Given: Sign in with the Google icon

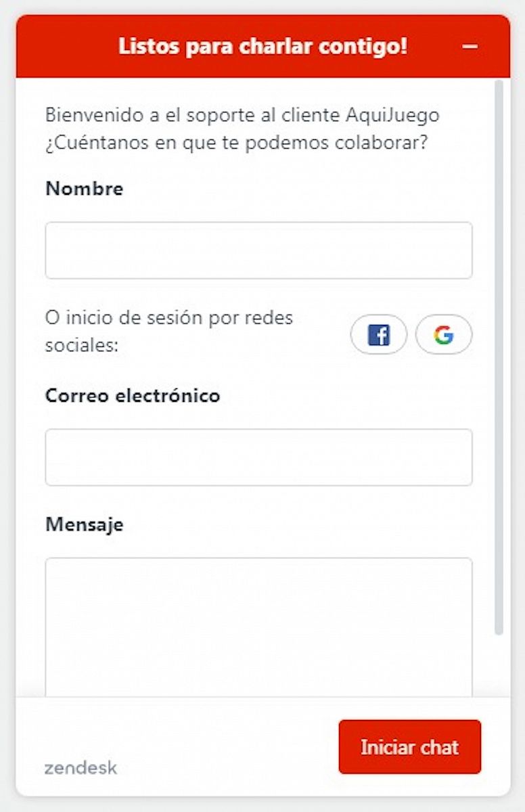Looking at the screenshot, I should (444, 335).
